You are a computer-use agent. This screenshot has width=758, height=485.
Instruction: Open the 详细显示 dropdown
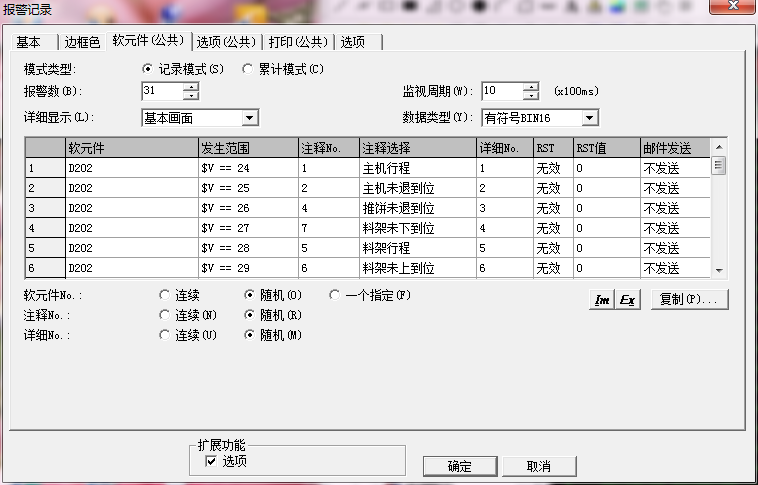[x=250, y=118]
